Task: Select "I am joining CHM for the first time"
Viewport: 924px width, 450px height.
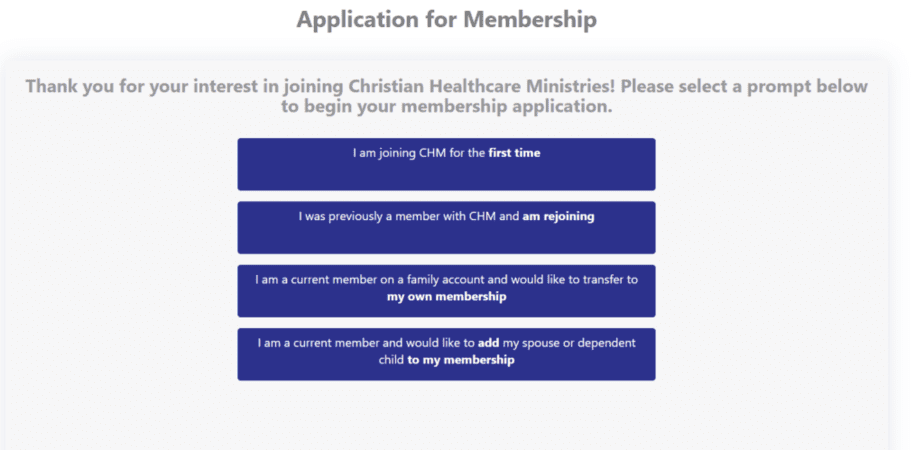Action: (x=446, y=164)
